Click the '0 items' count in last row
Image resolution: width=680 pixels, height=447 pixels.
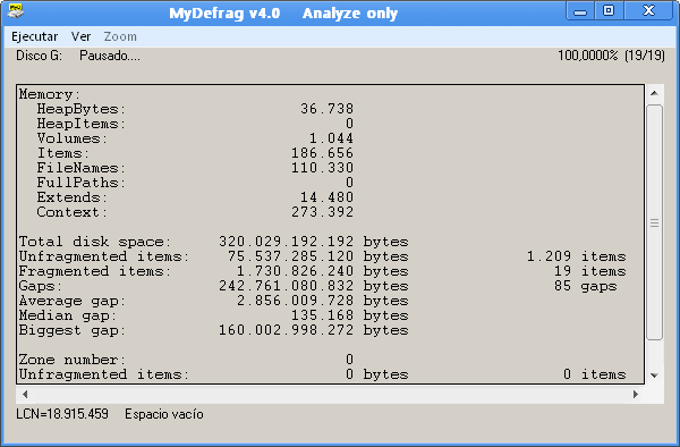(595, 375)
